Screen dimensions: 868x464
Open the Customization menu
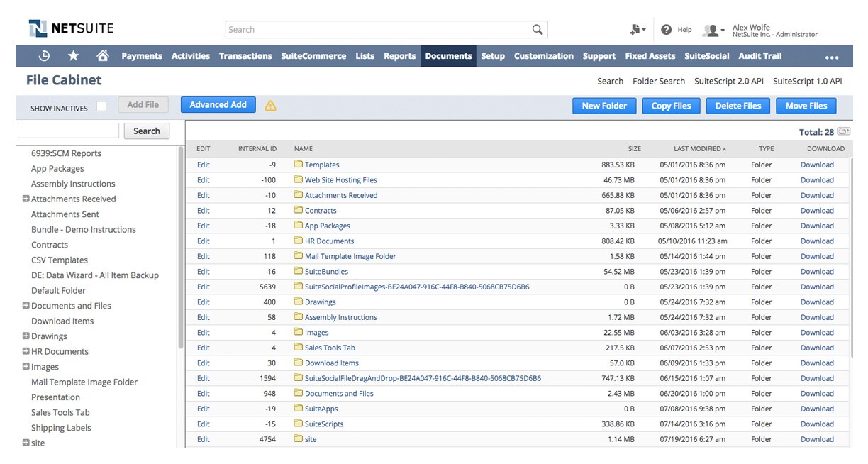point(544,56)
